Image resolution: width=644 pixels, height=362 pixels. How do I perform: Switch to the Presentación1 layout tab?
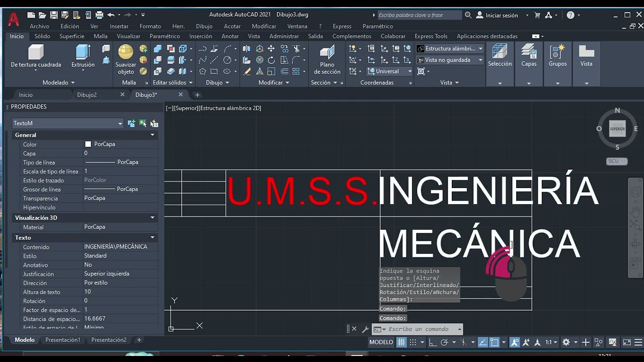(x=62, y=340)
